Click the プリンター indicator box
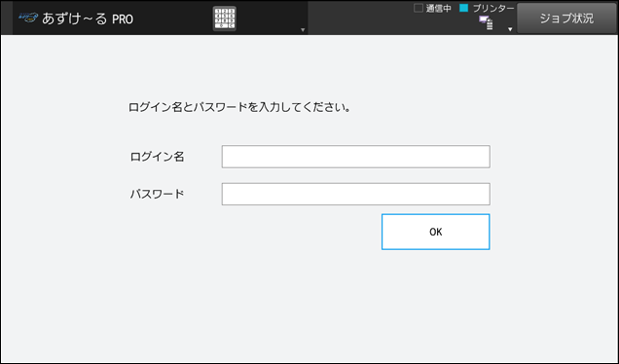 click(x=464, y=8)
